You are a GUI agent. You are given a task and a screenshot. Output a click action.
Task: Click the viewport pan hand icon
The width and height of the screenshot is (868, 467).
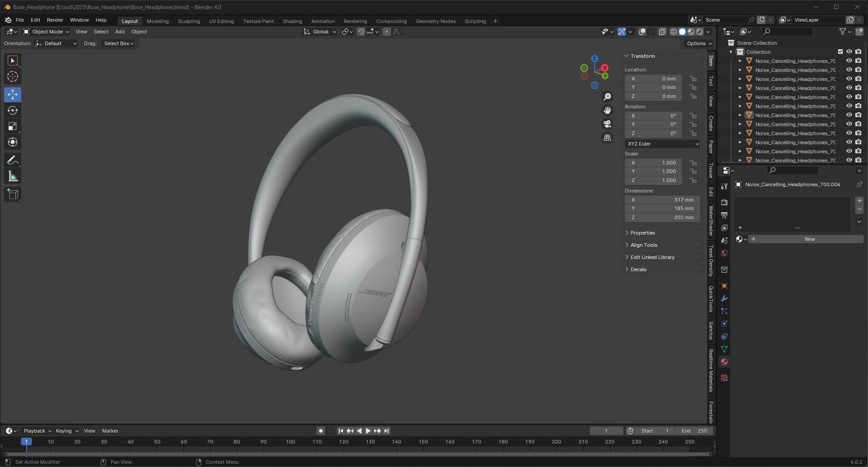click(x=607, y=110)
